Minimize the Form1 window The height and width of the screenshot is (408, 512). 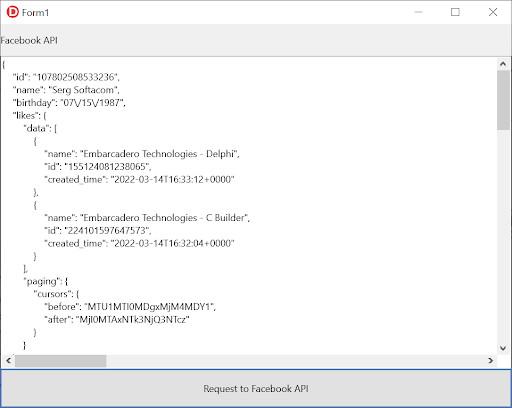click(x=418, y=12)
